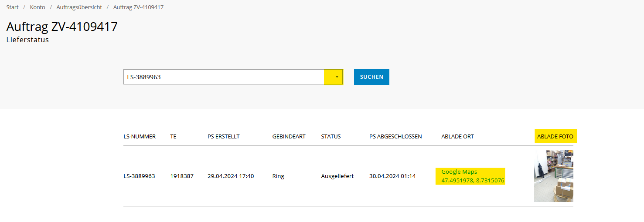Click the TE column header
Image resolution: width=644 pixels, height=222 pixels.
174,136
